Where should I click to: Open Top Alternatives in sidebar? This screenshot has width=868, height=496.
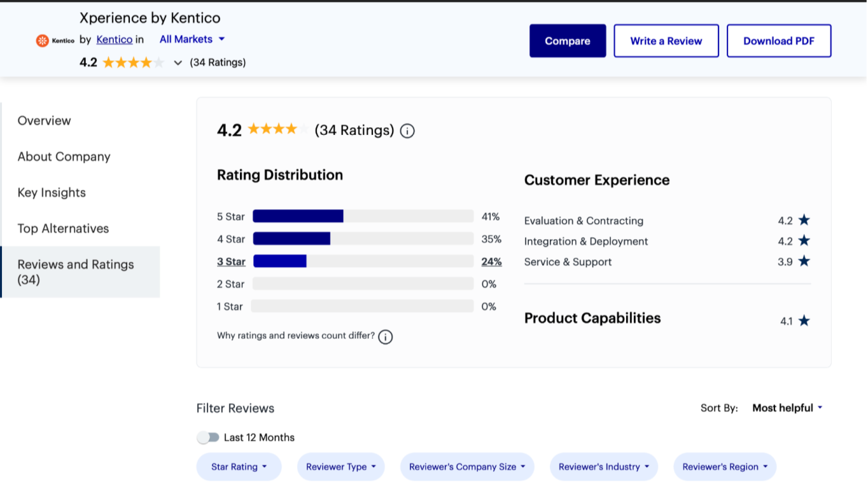click(x=63, y=228)
